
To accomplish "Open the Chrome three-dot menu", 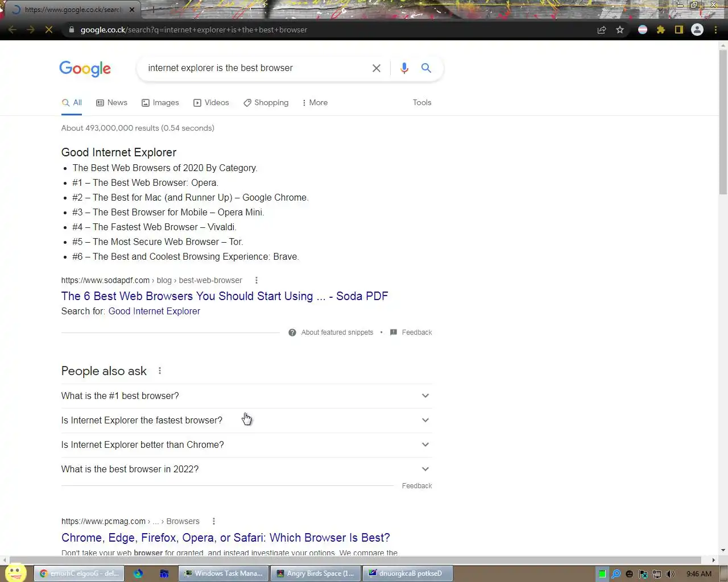I will 715,30.
